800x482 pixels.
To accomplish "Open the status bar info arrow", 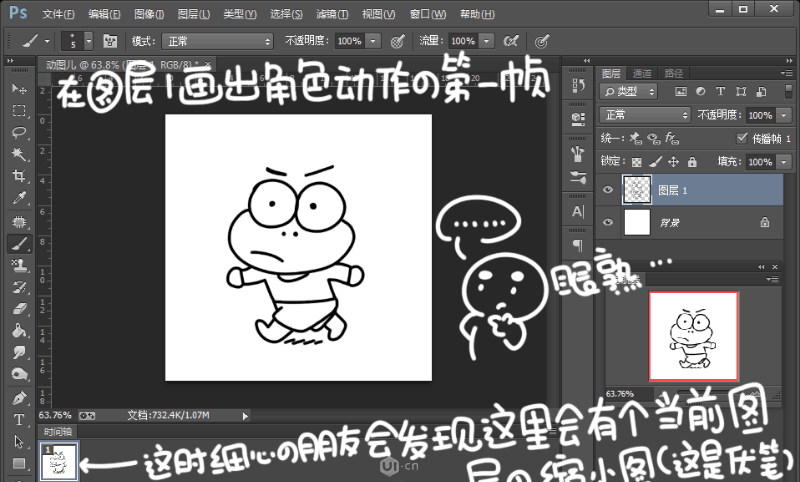I will click(x=245, y=416).
